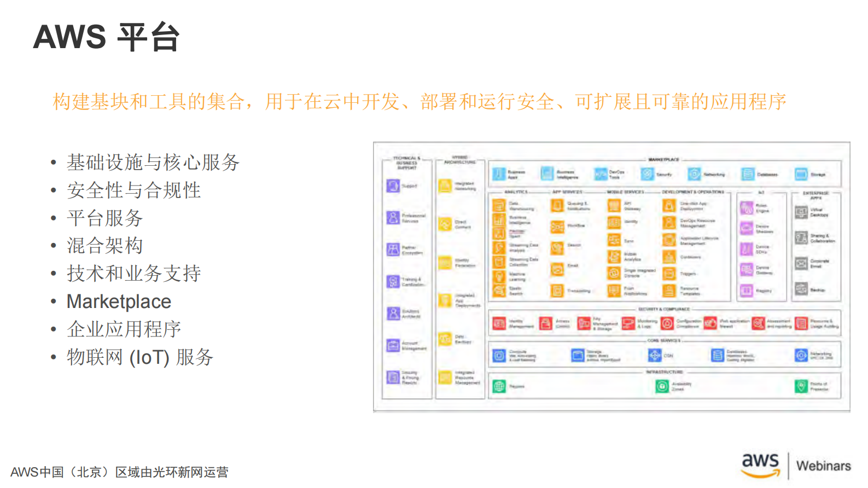Click the Training & Certification icon
868x488 pixels.
click(393, 282)
